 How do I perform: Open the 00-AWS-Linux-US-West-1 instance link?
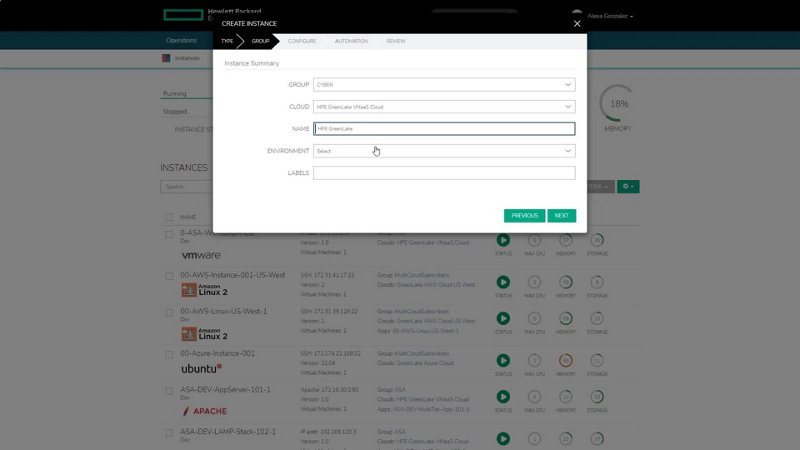[223, 311]
